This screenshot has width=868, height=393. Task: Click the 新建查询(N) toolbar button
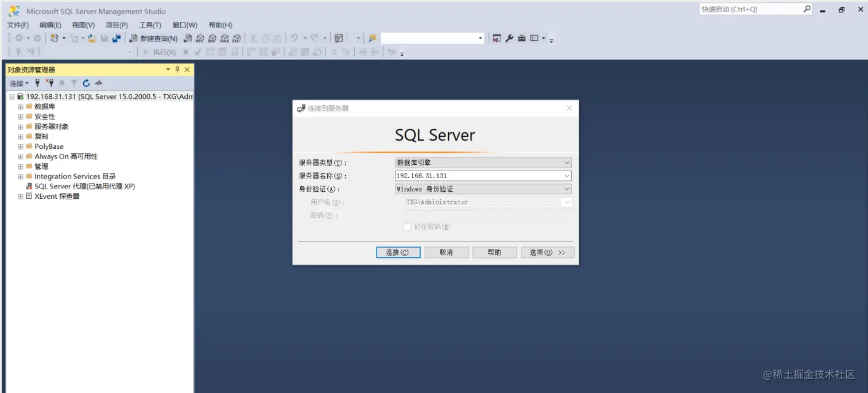[153, 38]
